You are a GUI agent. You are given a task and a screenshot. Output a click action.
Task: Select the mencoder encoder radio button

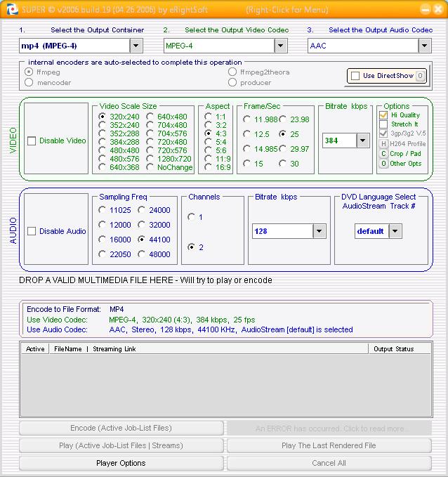click(29, 82)
